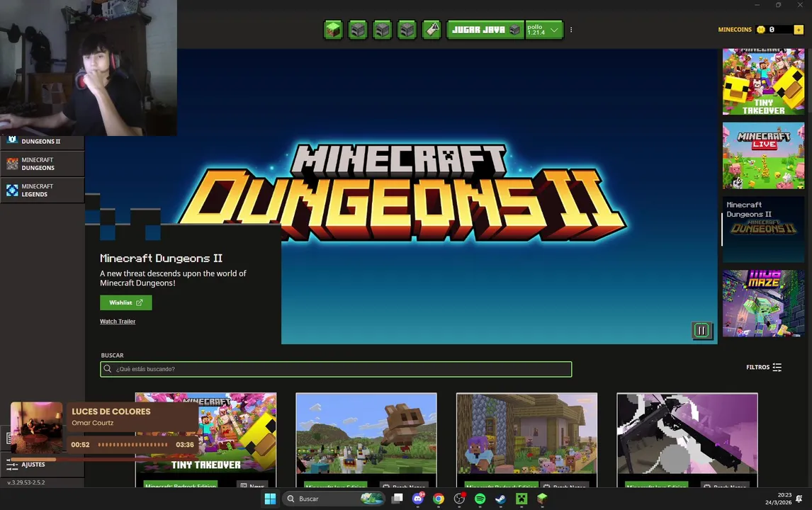Screen dimensions: 812x510
Task: Select the Tiny Takeover carousel thumbnail
Action: tap(763, 81)
